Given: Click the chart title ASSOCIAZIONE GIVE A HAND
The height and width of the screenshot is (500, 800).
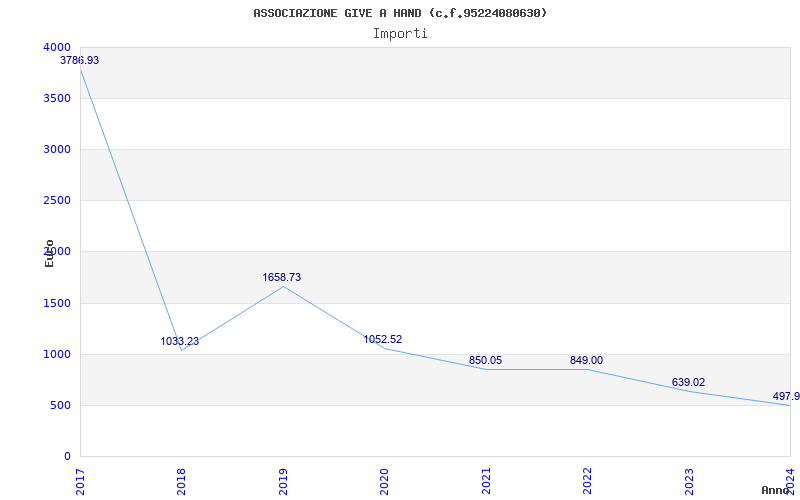Looking at the screenshot, I should pos(400,13).
